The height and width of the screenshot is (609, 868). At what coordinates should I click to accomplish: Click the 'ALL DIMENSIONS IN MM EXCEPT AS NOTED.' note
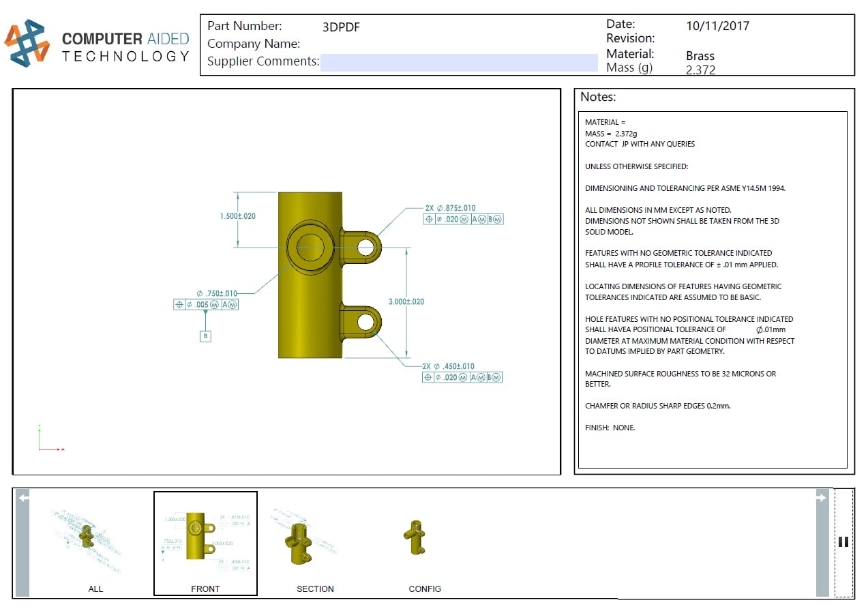658,210
